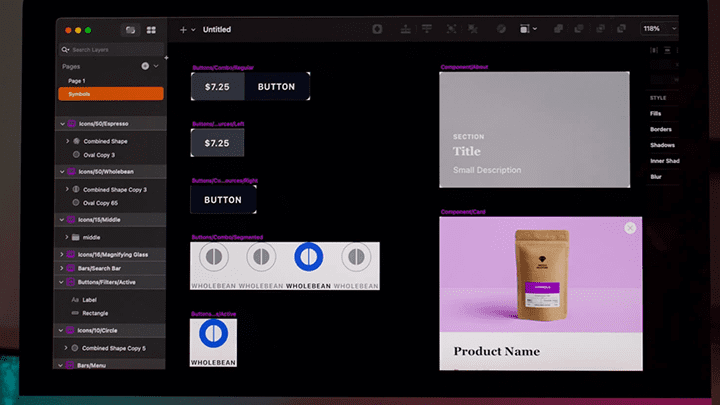Select the Oval Copy 3 layer
Viewport: 720px width, 405px height.
point(99,155)
